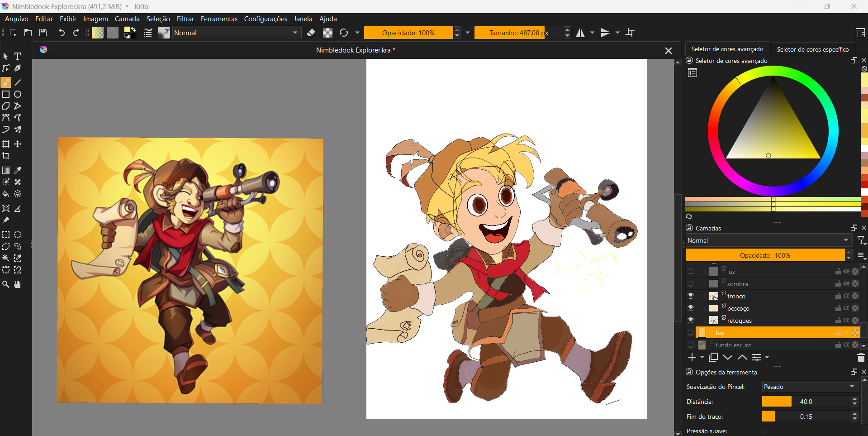The height and width of the screenshot is (436, 868).
Task: Open the Filtrar menu
Action: (x=185, y=19)
